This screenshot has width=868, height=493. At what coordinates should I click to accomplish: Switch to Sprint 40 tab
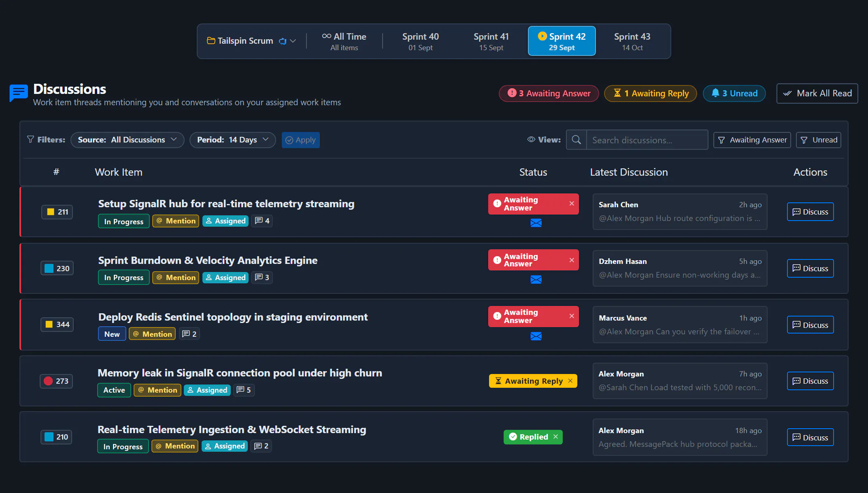click(420, 41)
